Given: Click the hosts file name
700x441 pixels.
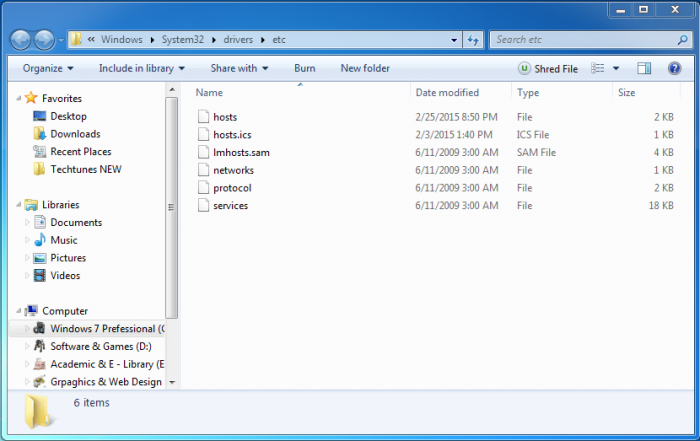Looking at the screenshot, I should pyautogui.click(x=225, y=117).
